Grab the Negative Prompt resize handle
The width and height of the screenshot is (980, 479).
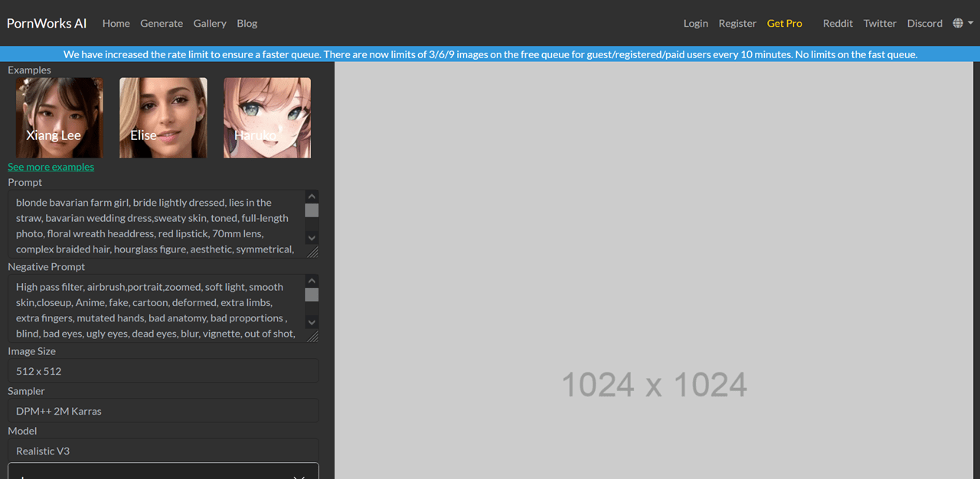(312, 335)
